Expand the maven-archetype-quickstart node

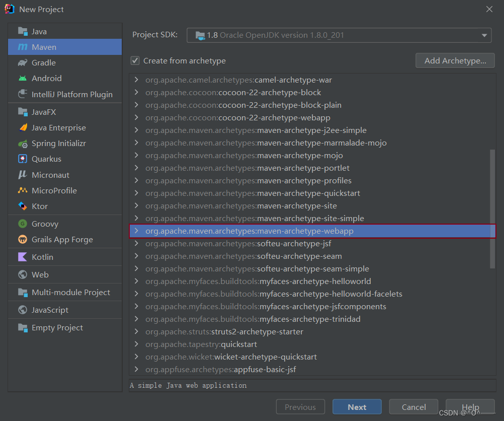[136, 193]
